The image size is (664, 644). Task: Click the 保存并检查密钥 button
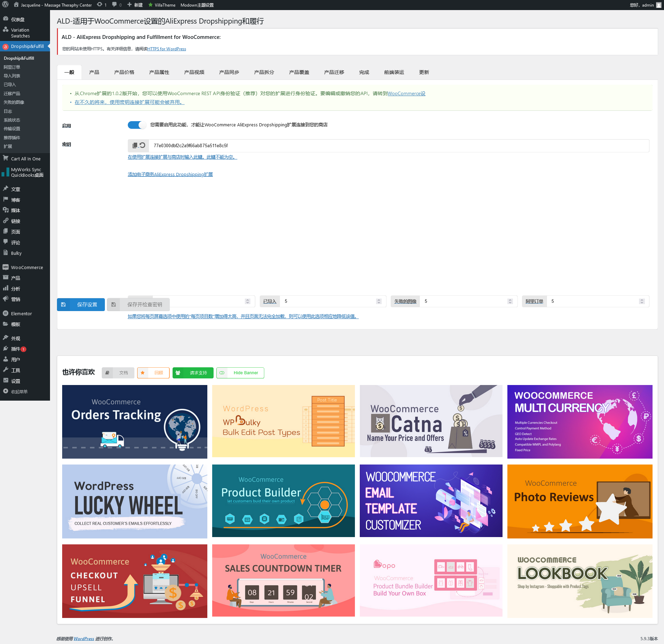(138, 304)
